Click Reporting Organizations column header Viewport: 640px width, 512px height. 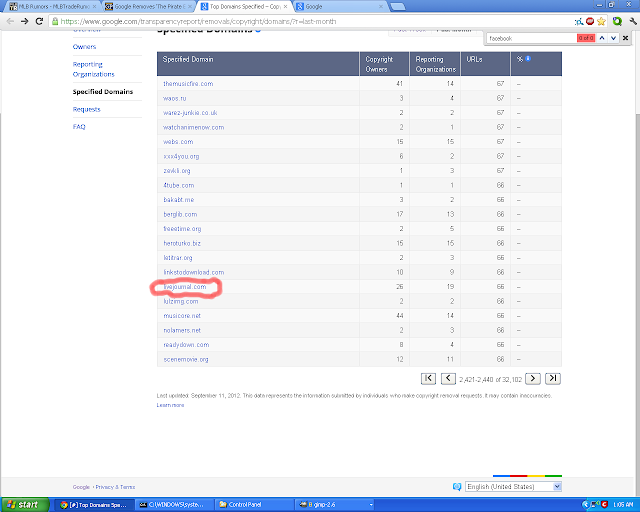click(435, 64)
